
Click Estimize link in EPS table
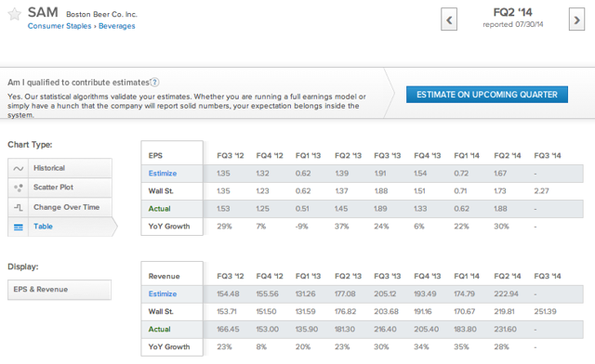[163, 174]
